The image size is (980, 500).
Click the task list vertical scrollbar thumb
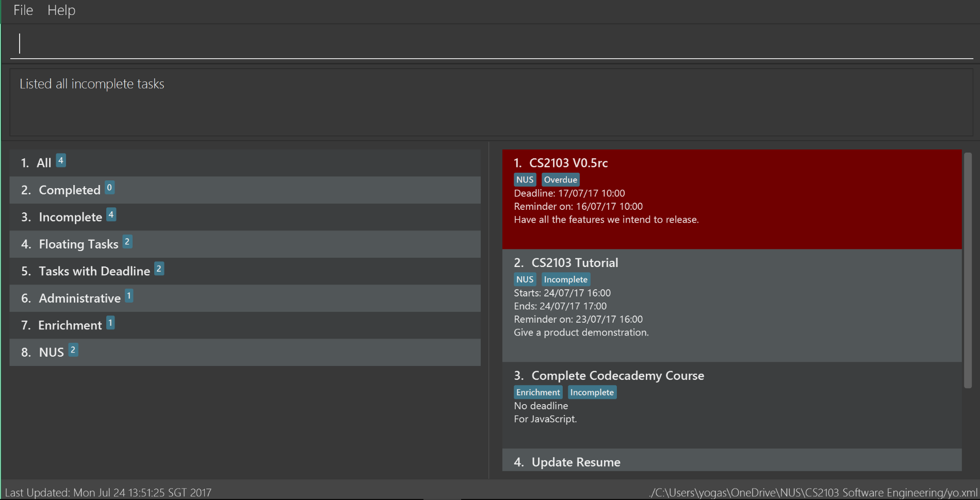[968, 270]
